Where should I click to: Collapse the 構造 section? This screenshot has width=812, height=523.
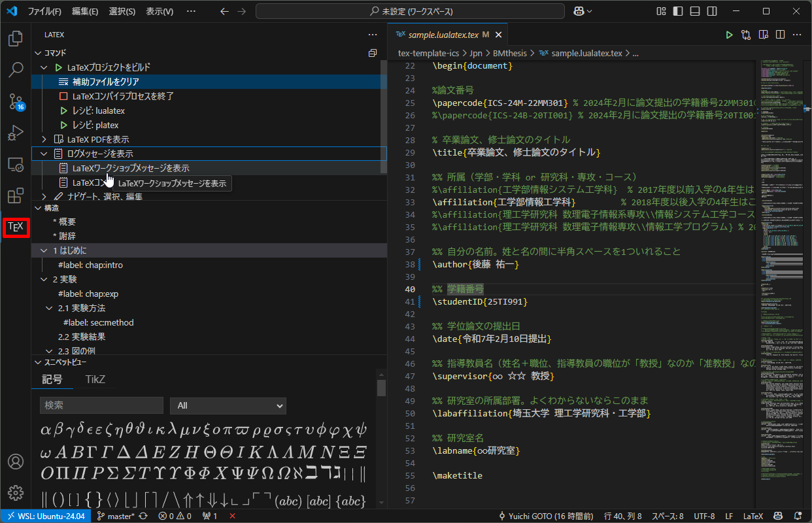(37, 208)
